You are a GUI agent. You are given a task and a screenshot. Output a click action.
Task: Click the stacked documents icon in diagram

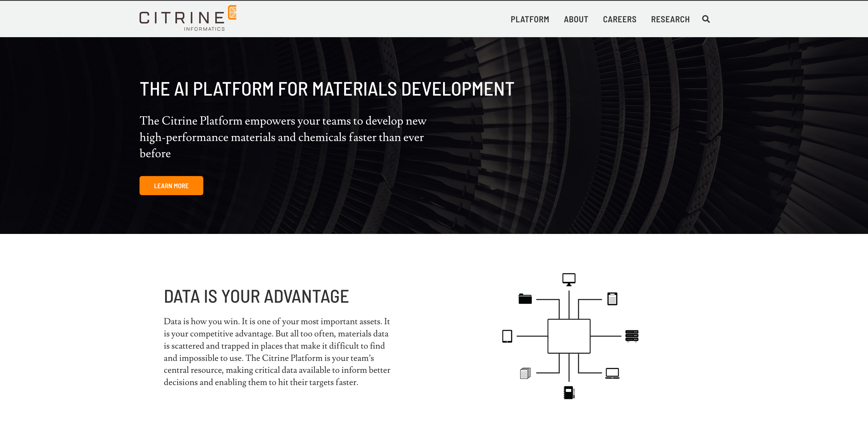coord(525,373)
